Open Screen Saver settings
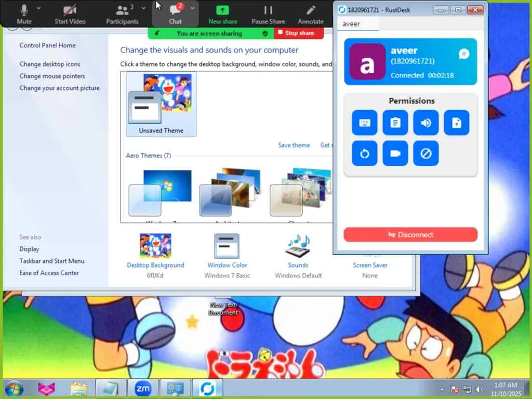This screenshot has width=532, height=399. click(x=370, y=265)
